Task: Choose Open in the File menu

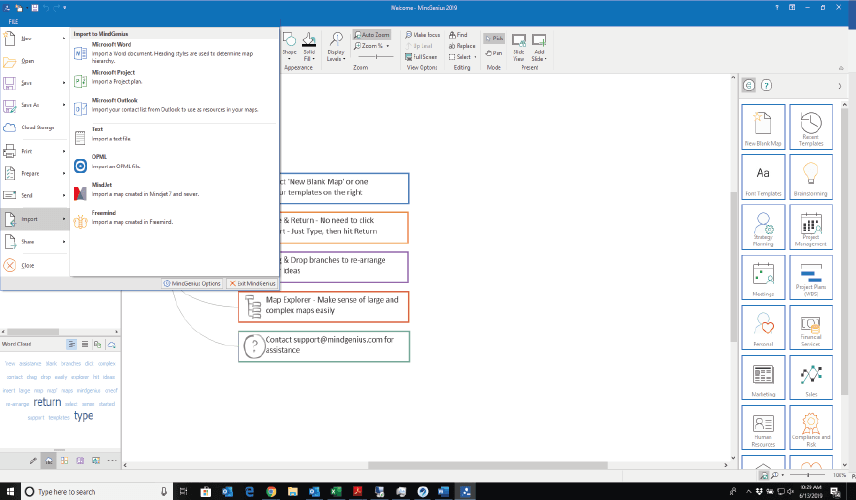Action: [34, 61]
